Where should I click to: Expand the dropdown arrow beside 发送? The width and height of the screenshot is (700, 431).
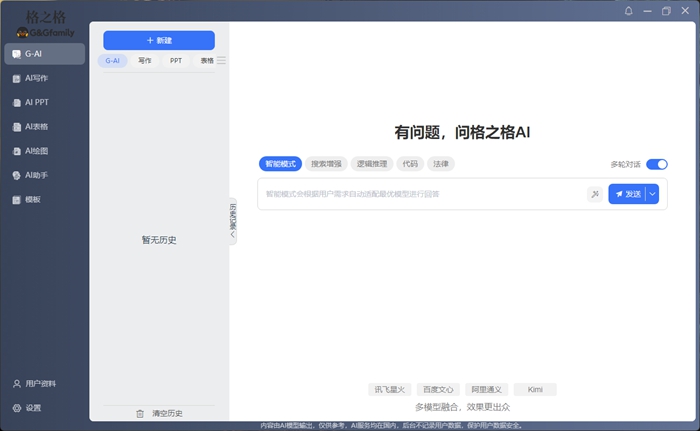point(653,194)
